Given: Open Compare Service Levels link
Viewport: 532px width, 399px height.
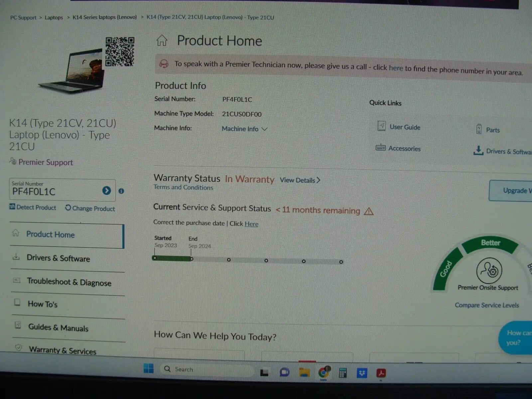Looking at the screenshot, I should click(487, 305).
